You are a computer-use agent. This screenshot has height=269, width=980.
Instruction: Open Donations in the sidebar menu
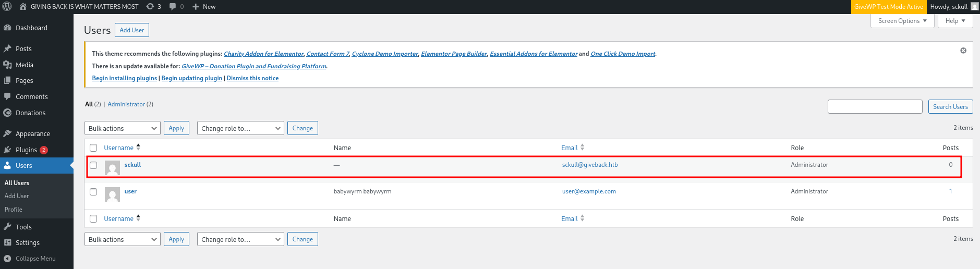pos(30,113)
